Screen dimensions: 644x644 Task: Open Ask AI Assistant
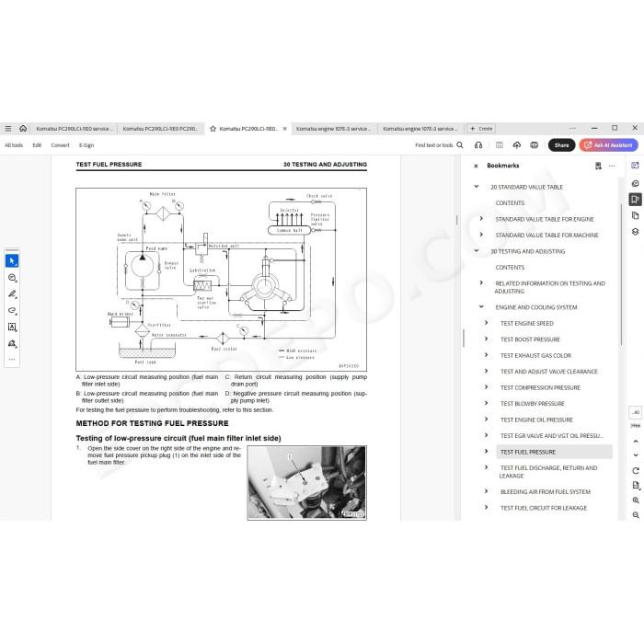609,145
